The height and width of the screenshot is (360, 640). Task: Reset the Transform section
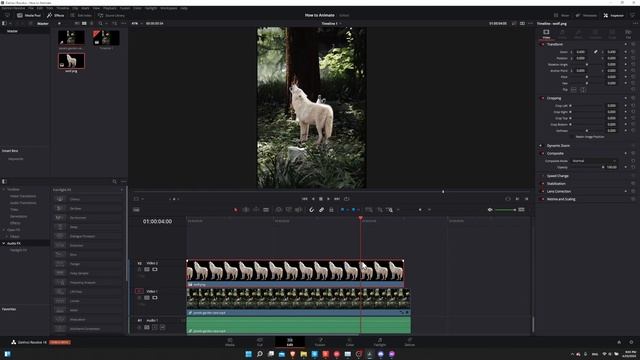tap(633, 44)
